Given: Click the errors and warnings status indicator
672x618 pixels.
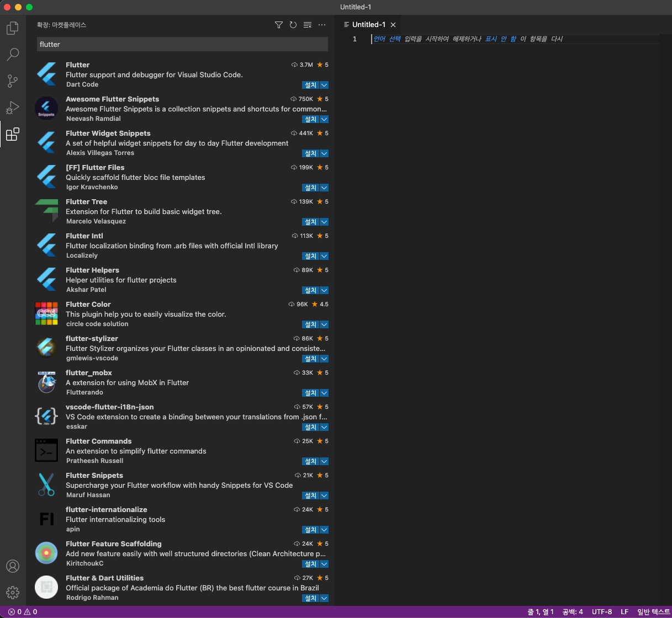Looking at the screenshot, I should [23, 611].
